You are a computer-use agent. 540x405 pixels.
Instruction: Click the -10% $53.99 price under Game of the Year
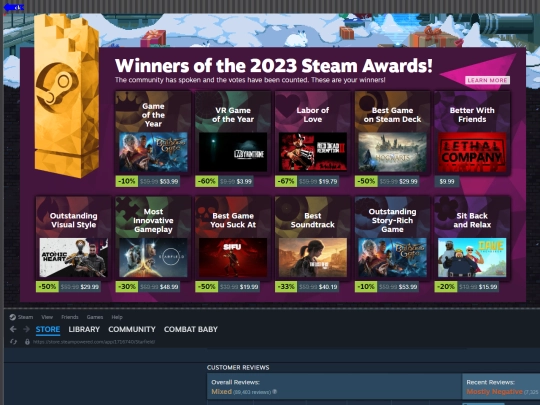[148, 181]
